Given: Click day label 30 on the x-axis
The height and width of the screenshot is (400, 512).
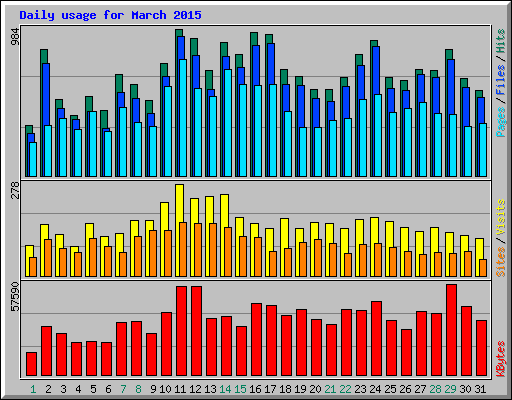Looking at the screenshot, I should 465,389.
